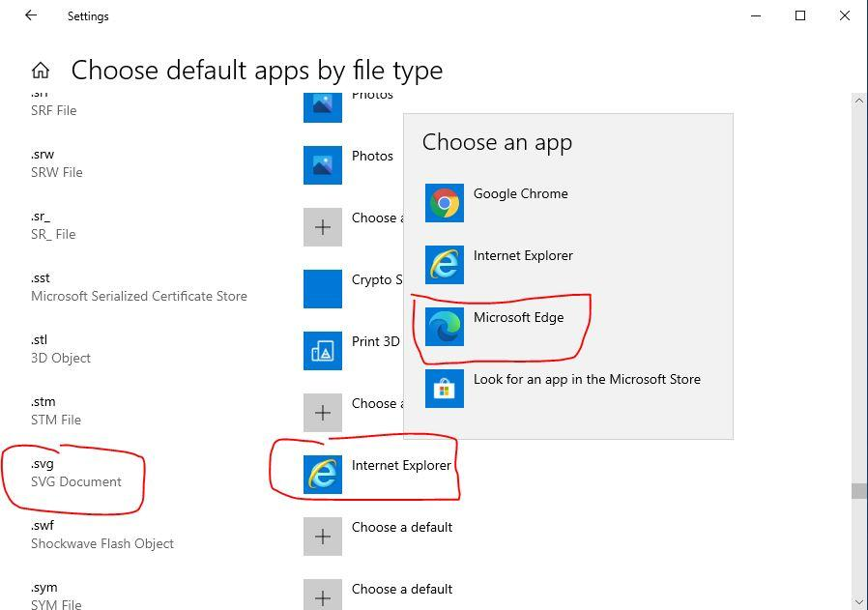Choose the Microsoft Edge icon
The height and width of the screenshot is (610, 868).
pyautogui.click(x=445, y=327)
